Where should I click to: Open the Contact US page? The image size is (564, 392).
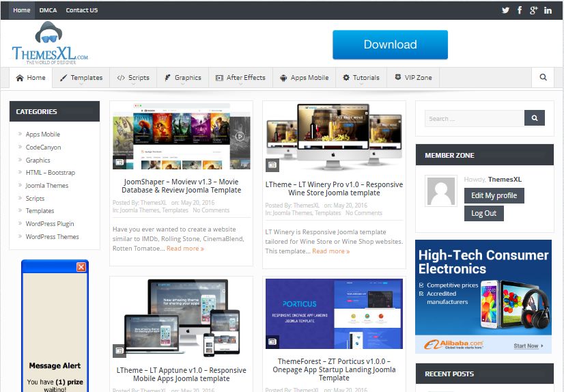coord(82,10)
